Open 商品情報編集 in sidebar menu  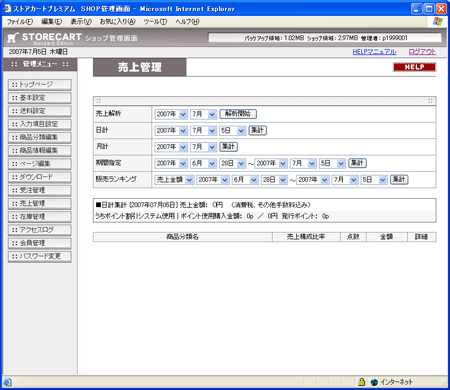(40, 151)
